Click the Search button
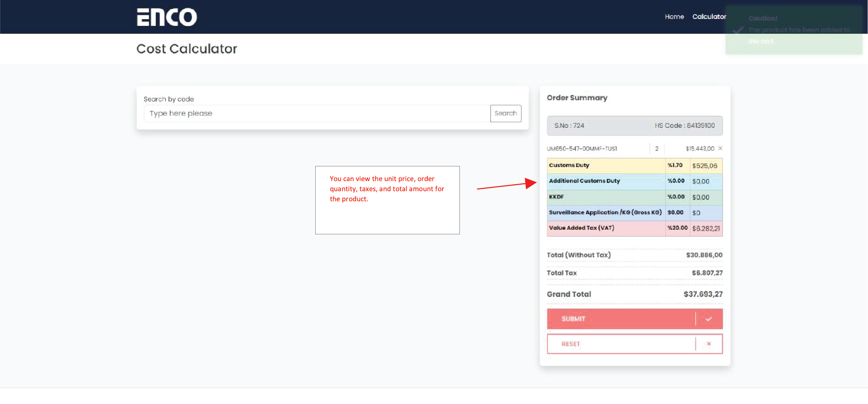Viewport: 868px width, 404px height. (505, 113)
